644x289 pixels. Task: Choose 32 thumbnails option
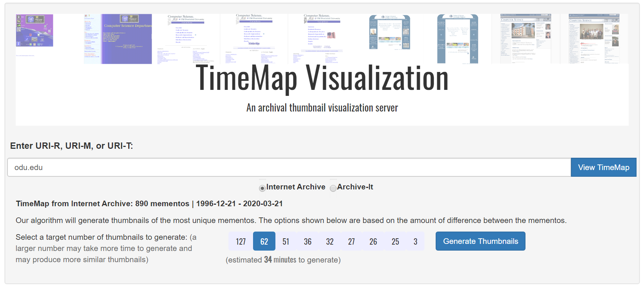(330, 242)
